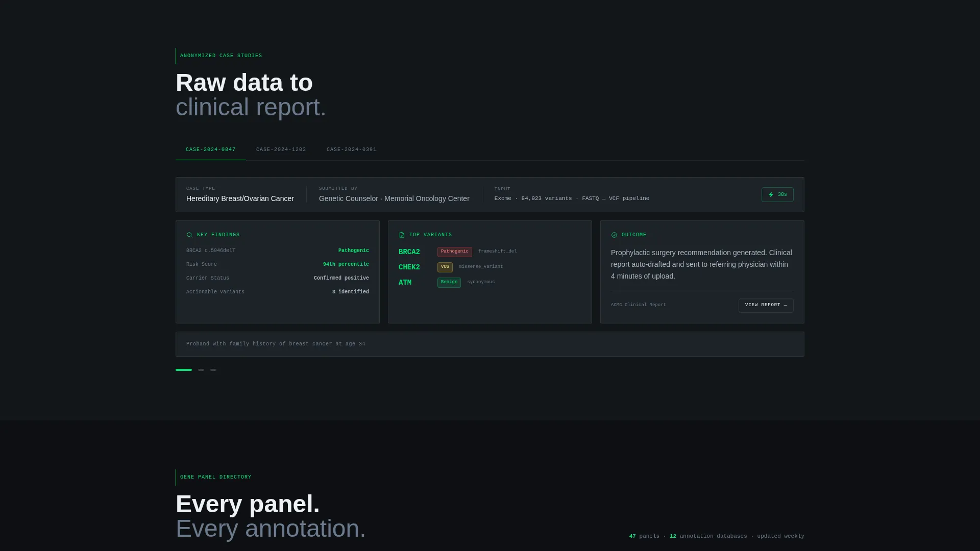
Task: Click the prophylactic surgery outcome paragraph
Action: (702, 264)
